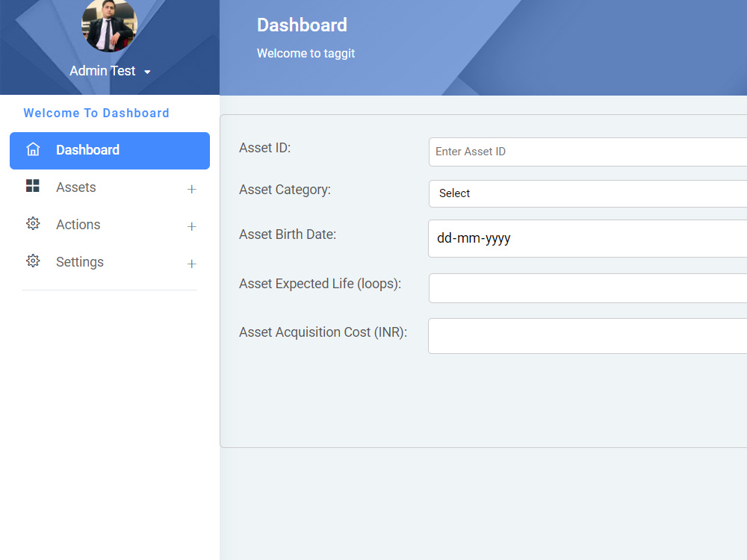Viewport: 747px width, 560px height.
Task: Click the 'Asset Expected Life (loops):' label
Action: pyautogui.click(x=320, y=284)
